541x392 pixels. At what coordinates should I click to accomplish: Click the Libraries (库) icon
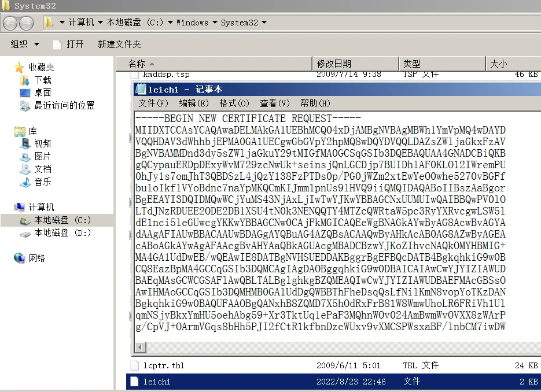20,131
